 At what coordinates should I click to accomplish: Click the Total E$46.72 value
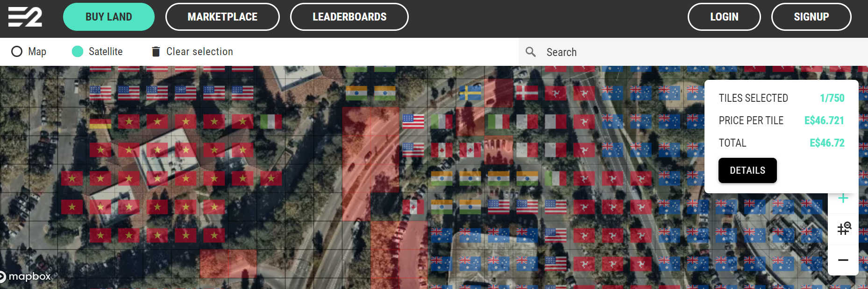pos(827,143)
